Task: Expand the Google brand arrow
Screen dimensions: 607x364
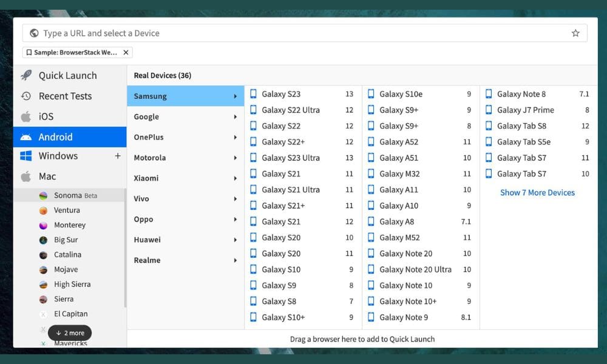Action: 235,116
